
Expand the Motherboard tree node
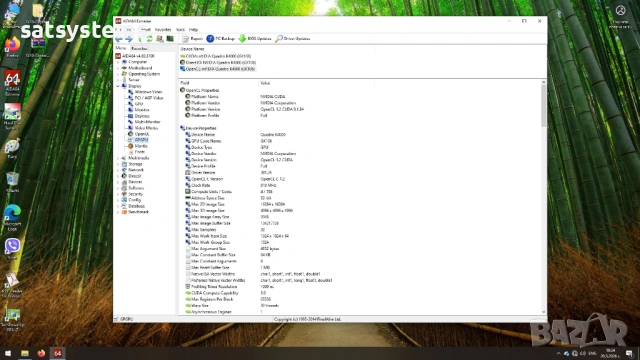(118, 68)
